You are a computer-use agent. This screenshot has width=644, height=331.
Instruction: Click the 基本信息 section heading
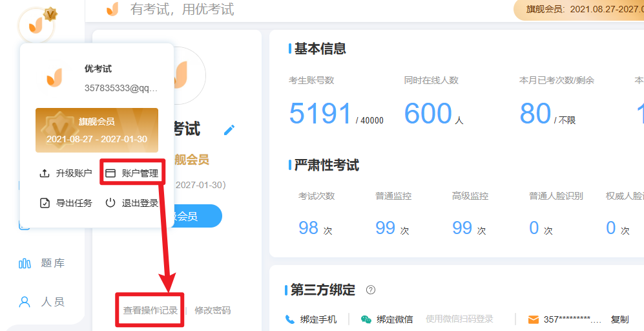(x=320, y=48)
